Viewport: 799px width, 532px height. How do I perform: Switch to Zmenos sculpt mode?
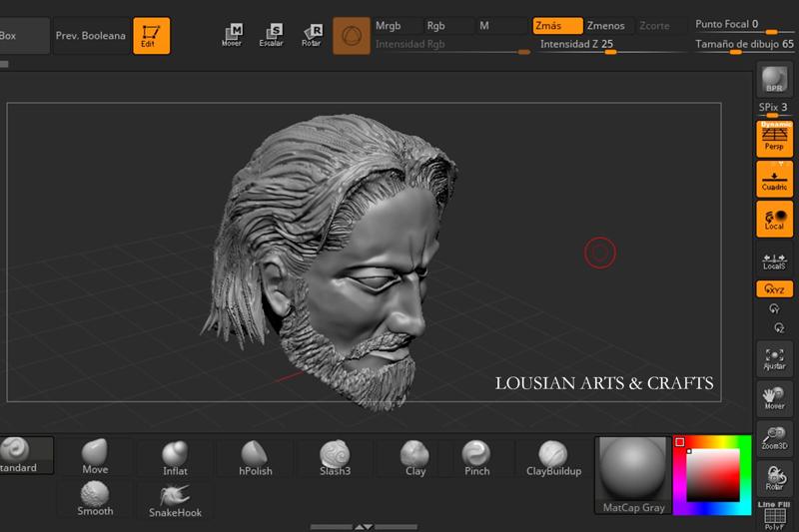(609, 26)
